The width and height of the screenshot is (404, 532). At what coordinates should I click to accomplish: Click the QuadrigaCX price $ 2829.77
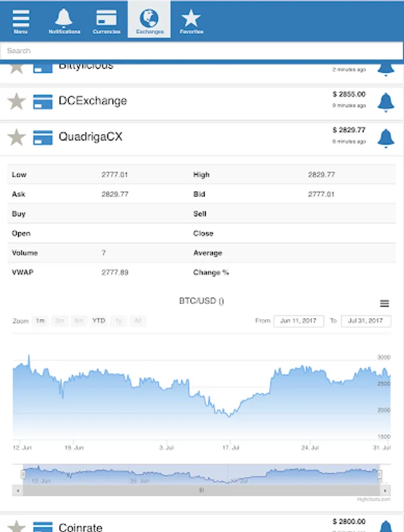(x=348, y=130)
